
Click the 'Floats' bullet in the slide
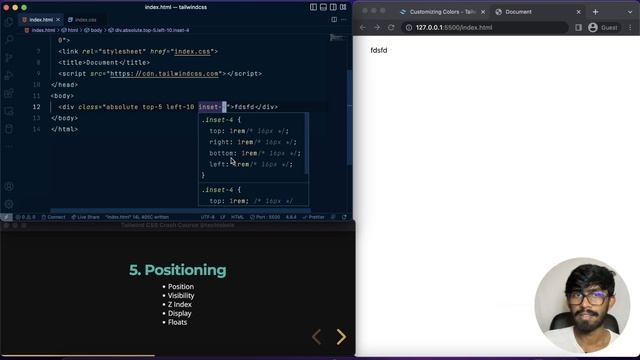(x=178, y=322)
